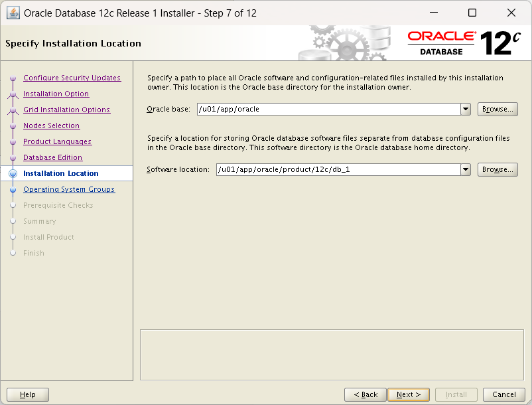Click the Operating System Groups step bullet
This screenshot has width=532, height=405.
coord(13,189)
